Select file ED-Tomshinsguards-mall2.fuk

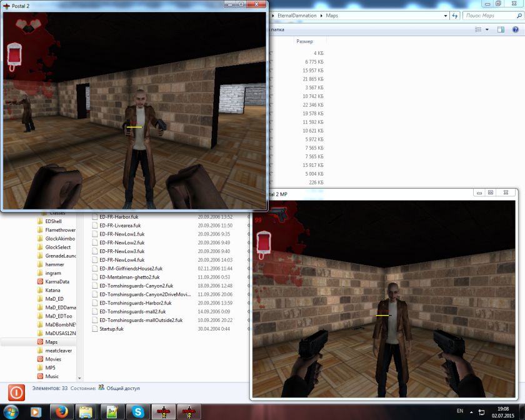point(132,311)
